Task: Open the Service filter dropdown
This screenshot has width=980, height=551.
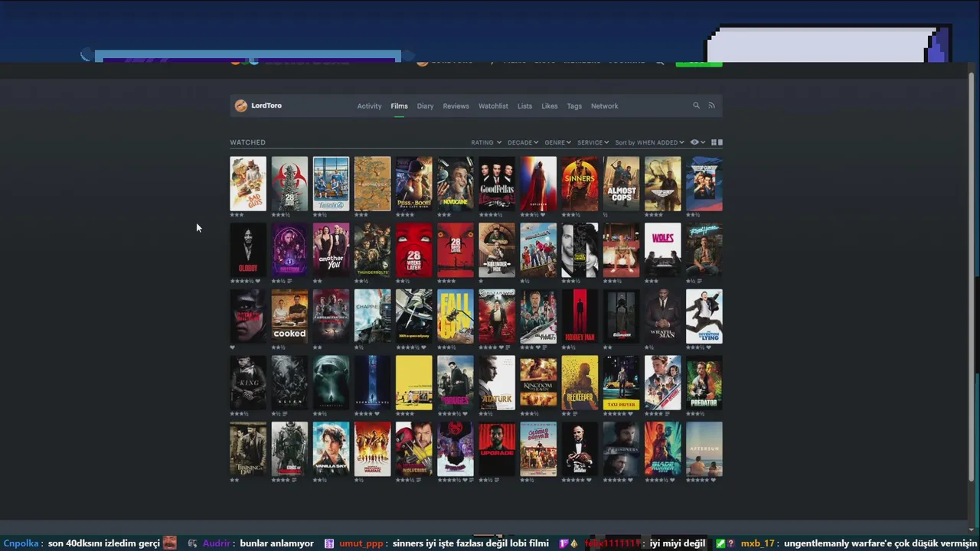Action: click(x=593, y=142)
